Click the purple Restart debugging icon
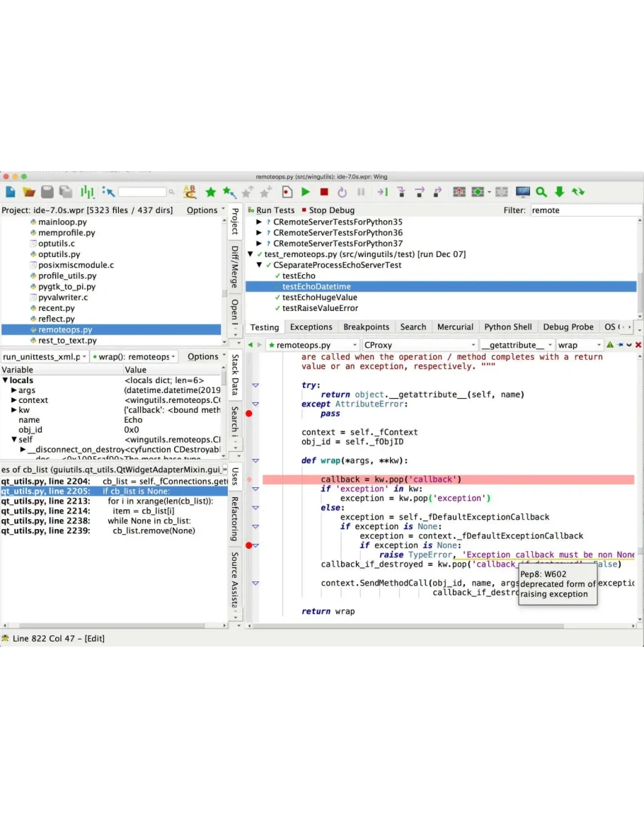 (342, 192)
